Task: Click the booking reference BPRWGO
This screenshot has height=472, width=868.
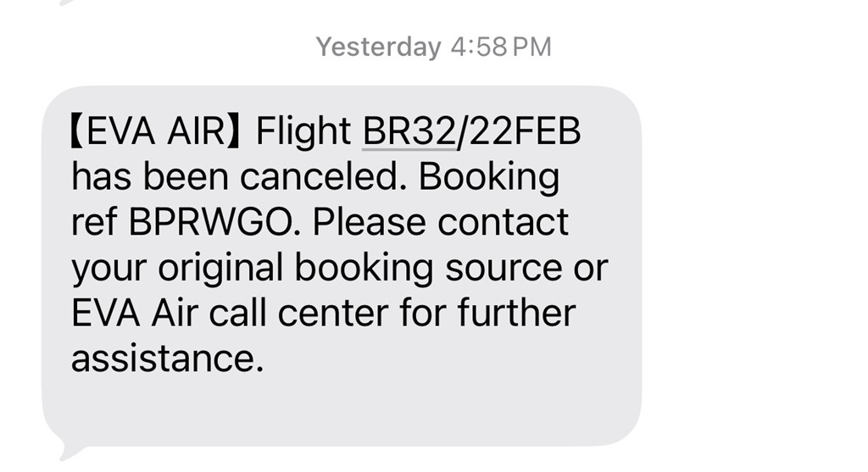Action: click(x=214, y=223)
